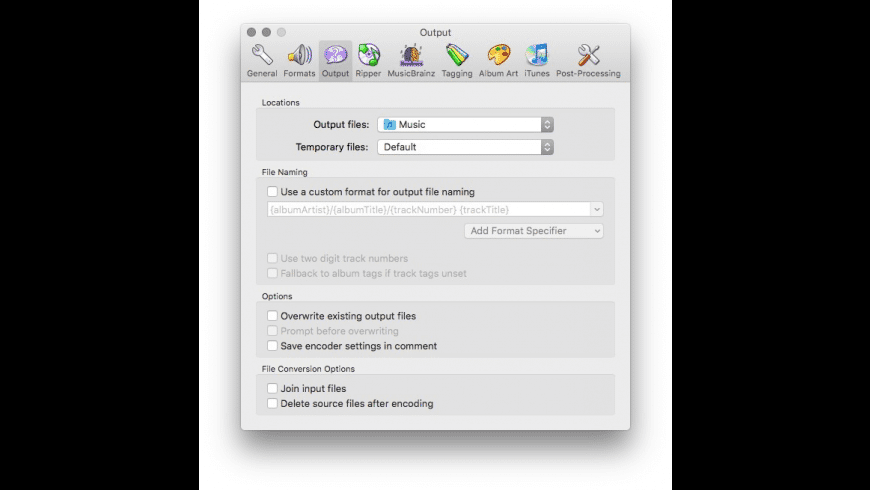This screenshot has height=490, width=870.
Task: Click the custom naming format text field
Action: pyautogui.click(x=428, y=210)
